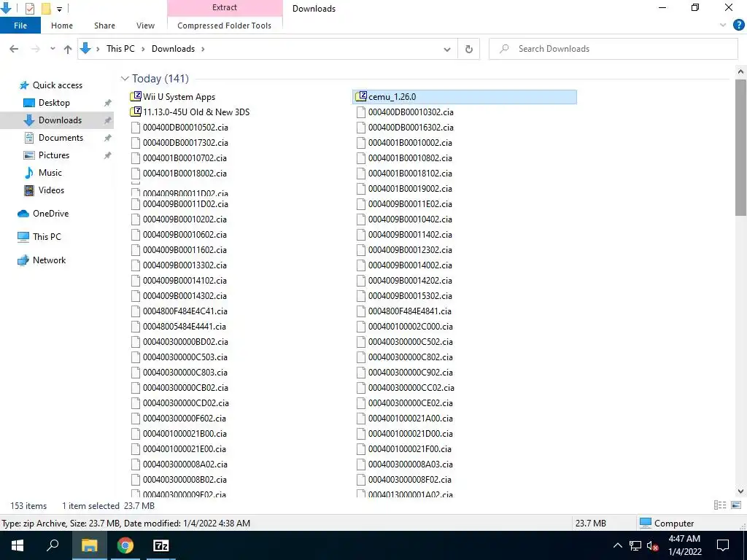Viewport: 747px width, 560px height.
Task: Expand the chevron after Downloads in path
Action: [x=203, y=49]
